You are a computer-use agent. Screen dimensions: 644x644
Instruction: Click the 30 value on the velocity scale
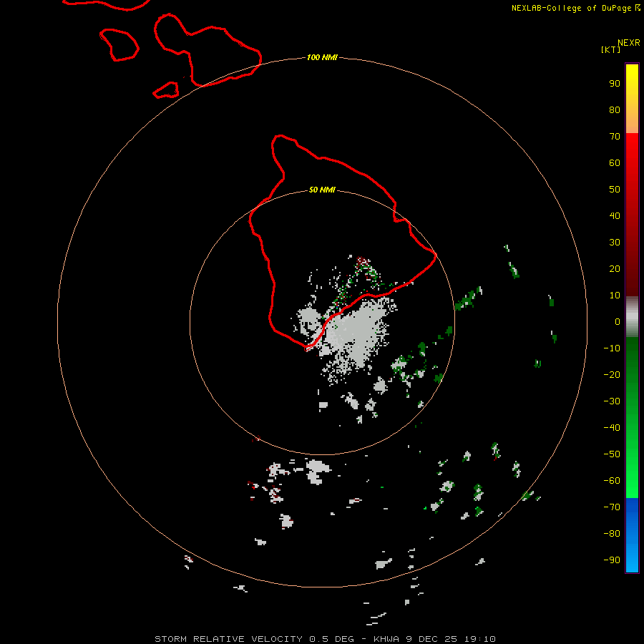pyautogui.click(x=615, y=243)
